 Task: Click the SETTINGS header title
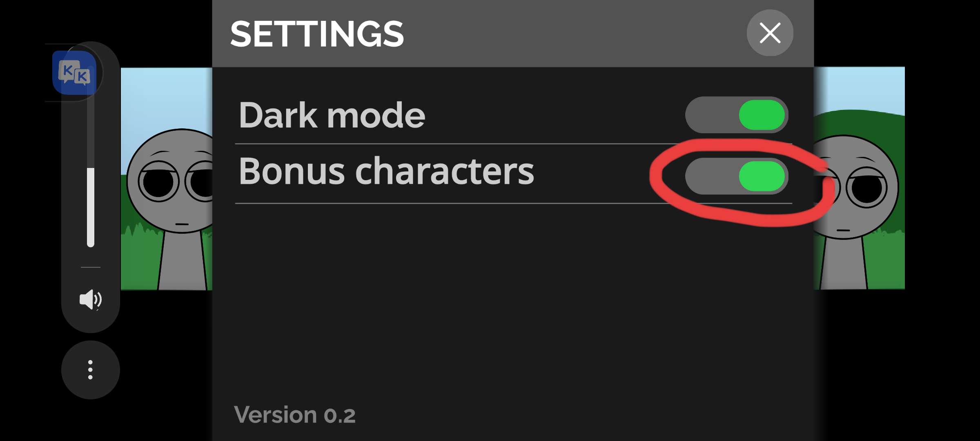(317, 34)
